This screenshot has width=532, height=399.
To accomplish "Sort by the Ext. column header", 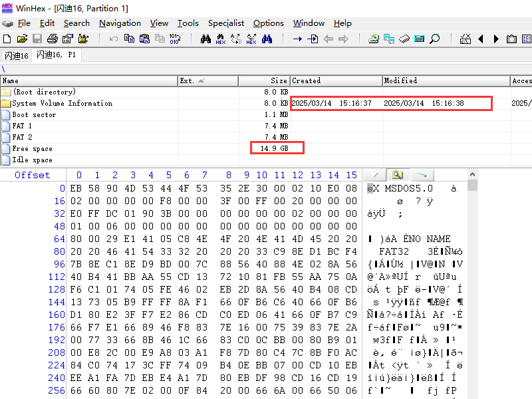I will (x=208, y=80).
